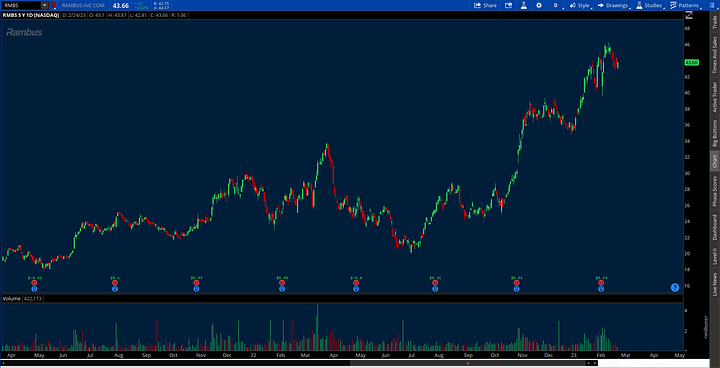Open the Studies dropdown menu
Image resolution: width=720 pixels, height=368 pixels.
click(x=650, y=6)
